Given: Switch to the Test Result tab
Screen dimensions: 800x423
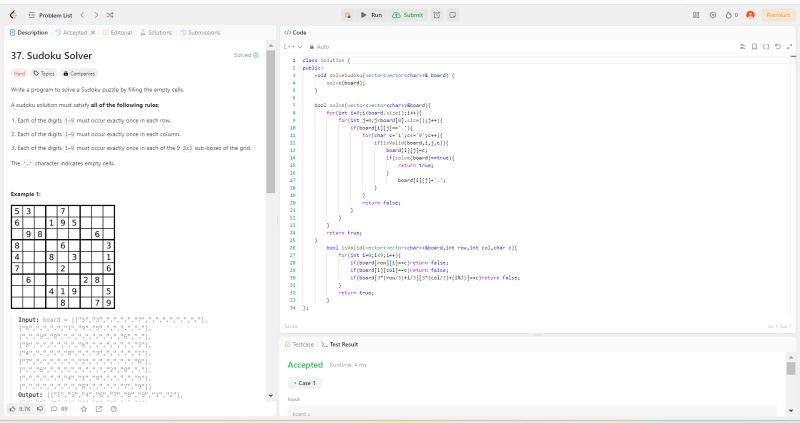Looking at the screenshot, I should [340, 344].
